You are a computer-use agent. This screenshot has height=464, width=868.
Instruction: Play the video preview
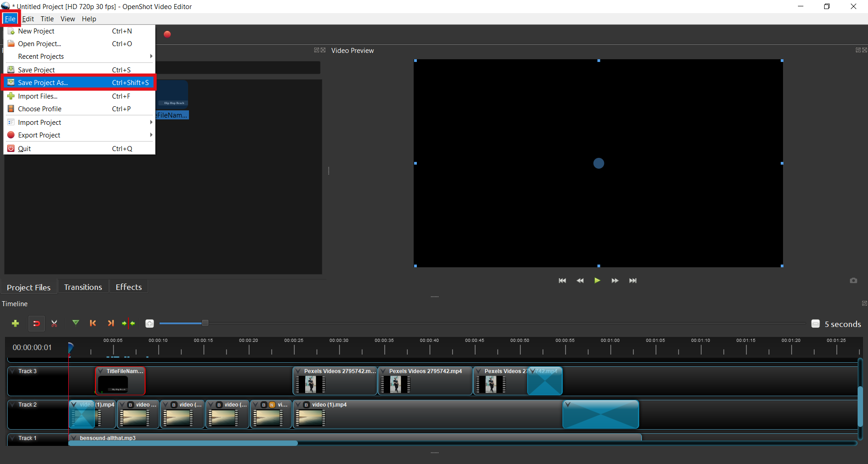(597, 280)
